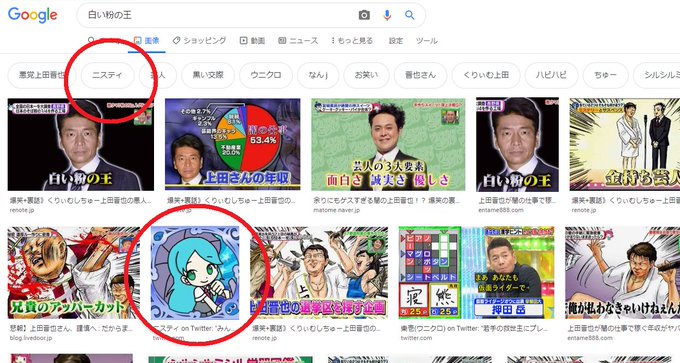Select the お笑い filter chip
This screenshot has height=363, width=680.
click(366, 75)
